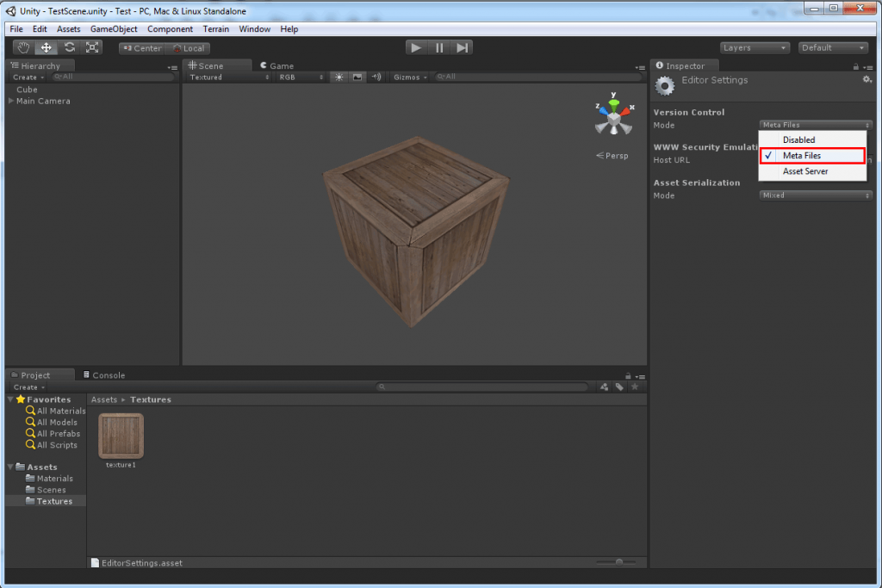Screen dimensions: 882x588
Task: Click the Scene view search field
Action: (537, 77)
